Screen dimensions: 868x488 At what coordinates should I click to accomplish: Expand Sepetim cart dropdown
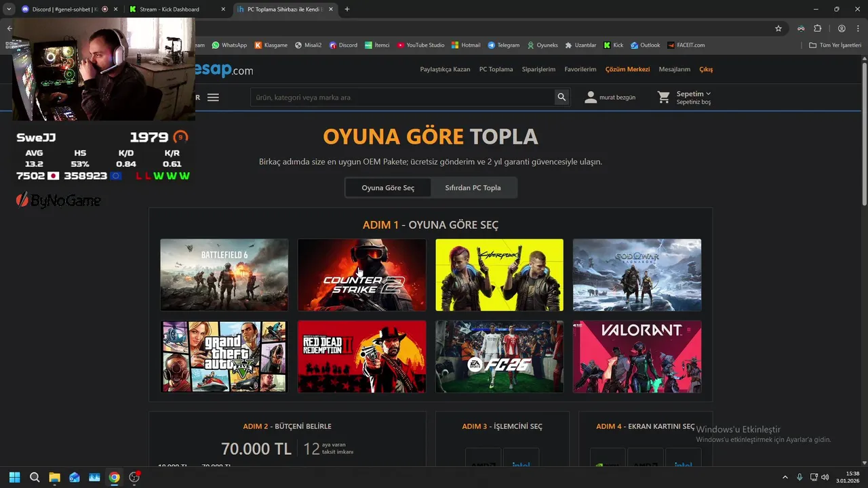tap(694, 94)
